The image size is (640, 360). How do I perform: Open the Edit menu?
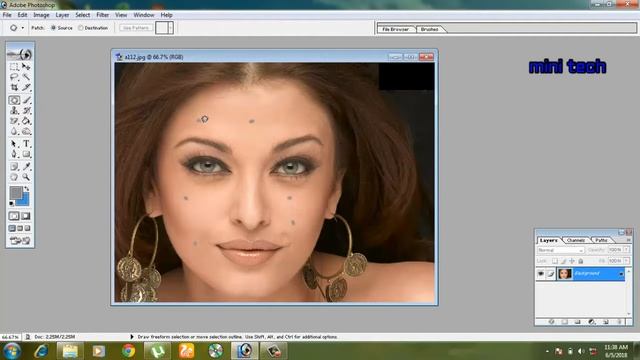(22, 15)
